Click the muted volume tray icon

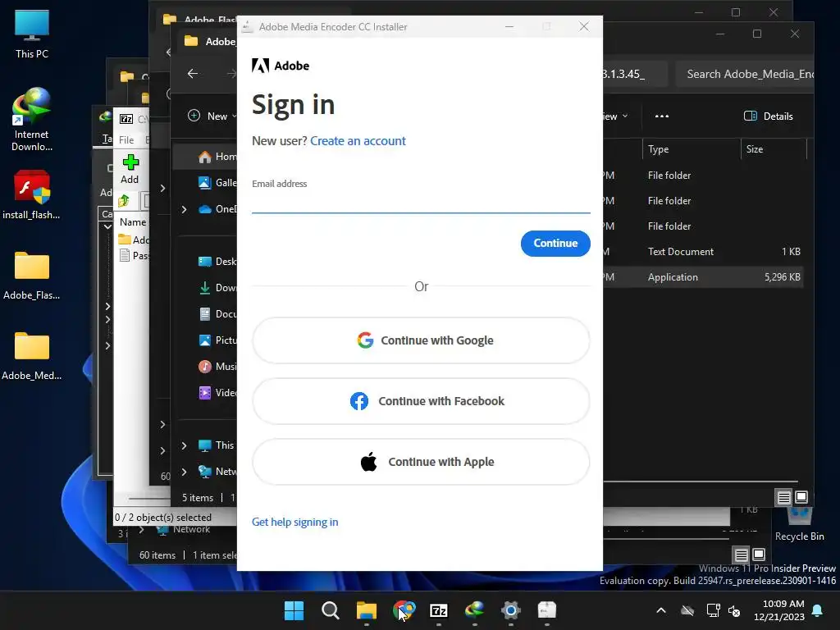734,610
